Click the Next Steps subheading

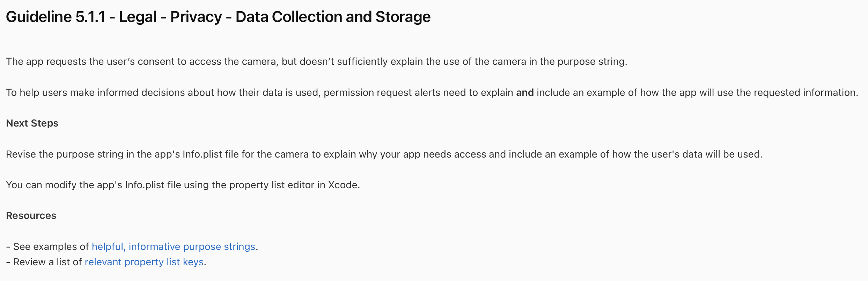[x=32, y=123]
